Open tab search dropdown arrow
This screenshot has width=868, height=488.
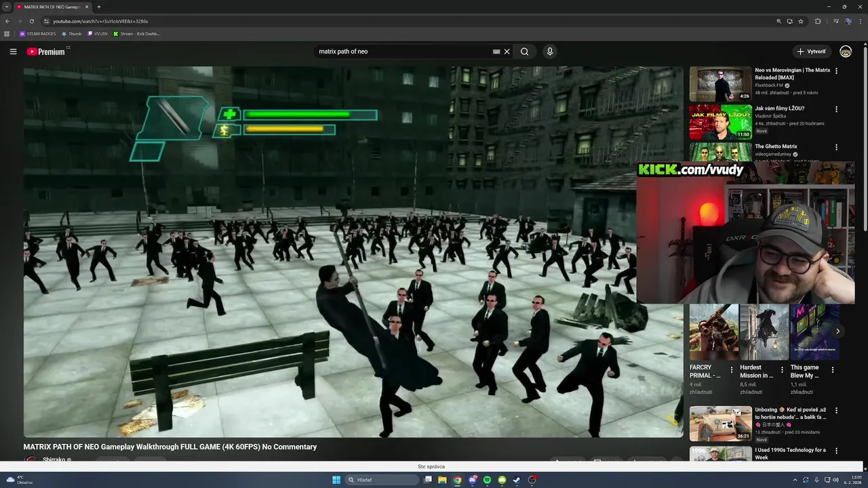7,7
